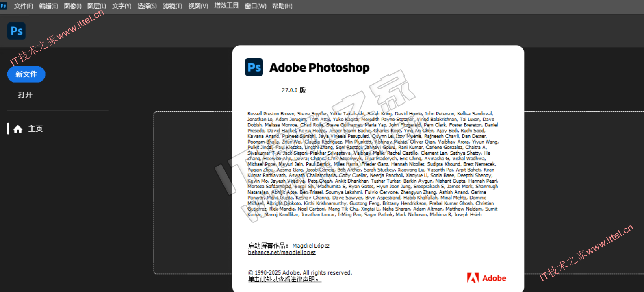Open the 文字(Y) menu

coord(121,6)
